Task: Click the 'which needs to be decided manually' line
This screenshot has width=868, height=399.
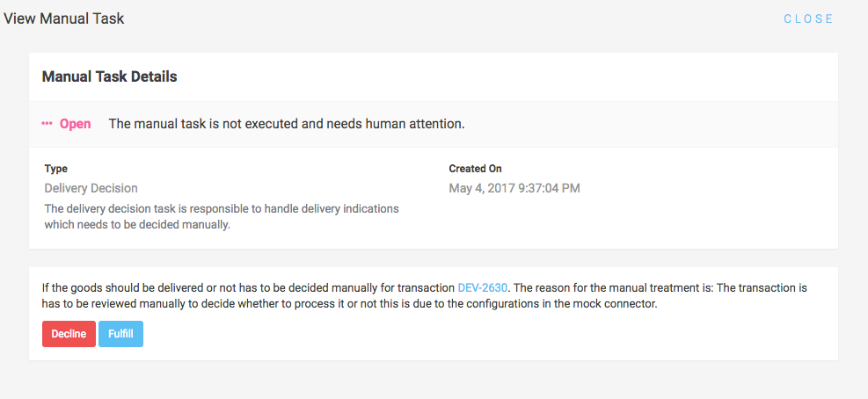Action: [x=136, y=224]
